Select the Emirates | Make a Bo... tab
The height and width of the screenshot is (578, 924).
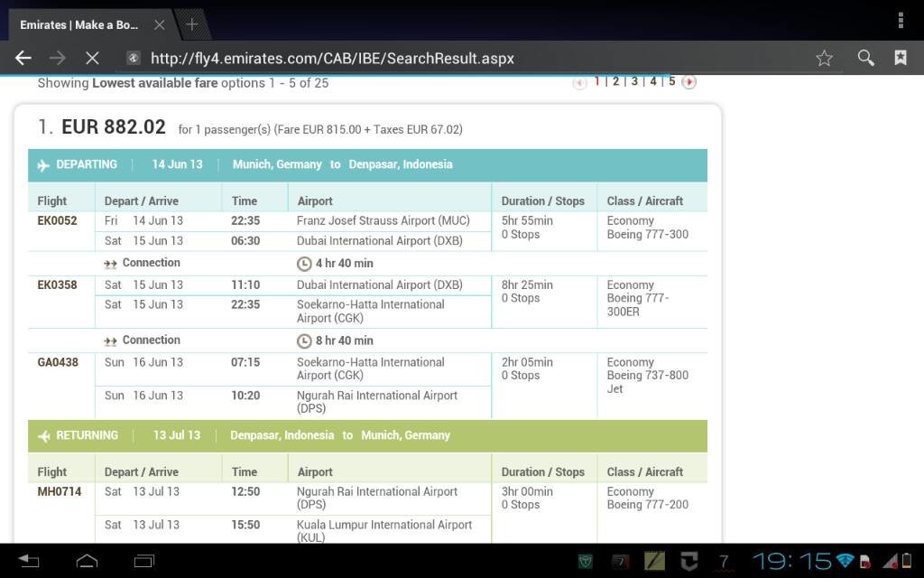[x=79, y=24]
